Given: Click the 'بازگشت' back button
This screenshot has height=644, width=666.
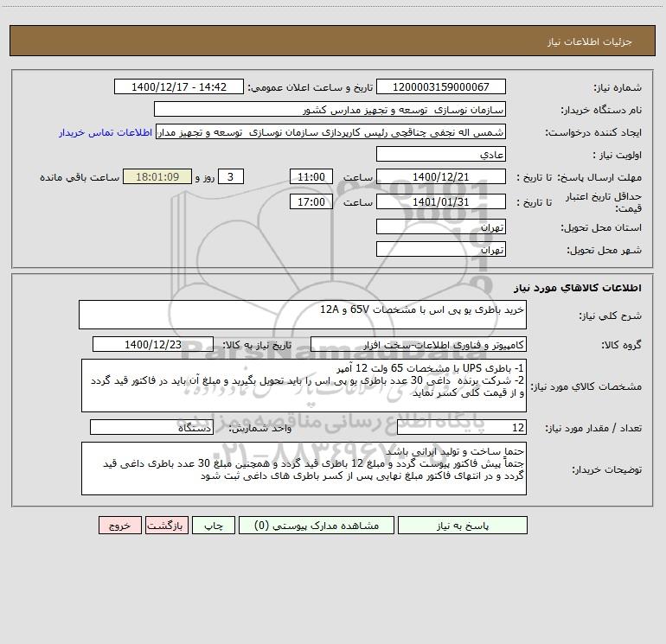Looking at the screenshot, I should [166, 526].
